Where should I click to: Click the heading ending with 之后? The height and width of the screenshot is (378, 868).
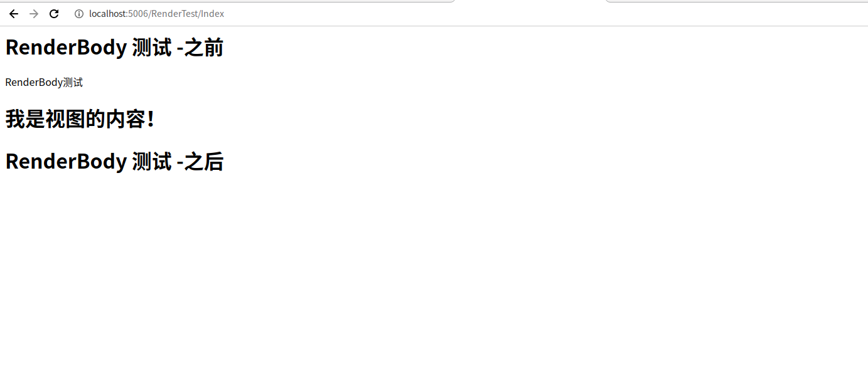(114, 162)
